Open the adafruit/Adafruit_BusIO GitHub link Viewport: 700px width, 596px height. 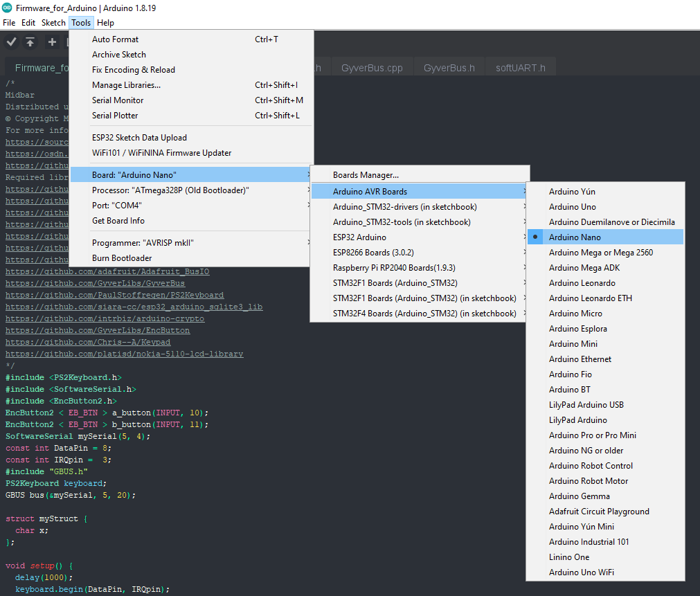point(107,271)
